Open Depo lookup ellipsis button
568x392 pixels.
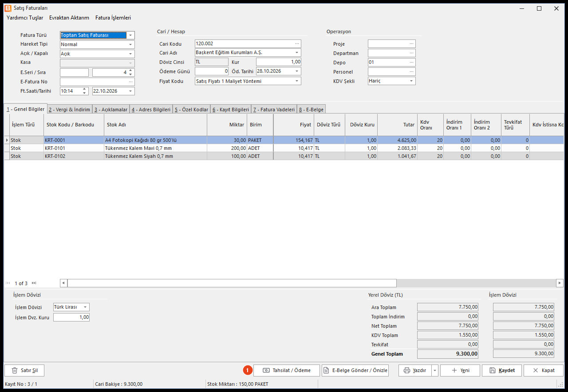pyautogui.click(x=412, y=62)
